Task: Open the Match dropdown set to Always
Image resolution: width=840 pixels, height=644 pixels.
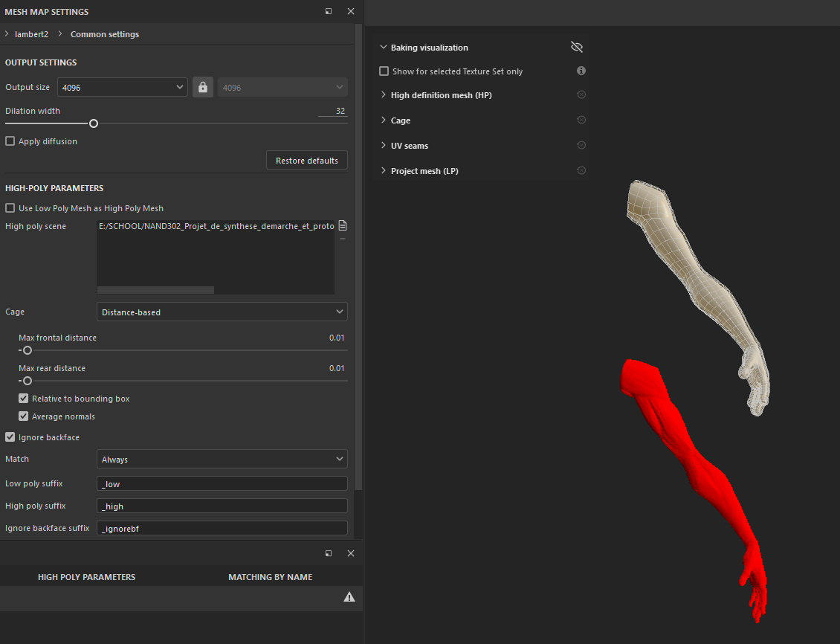Action: [x=222, y=459]
